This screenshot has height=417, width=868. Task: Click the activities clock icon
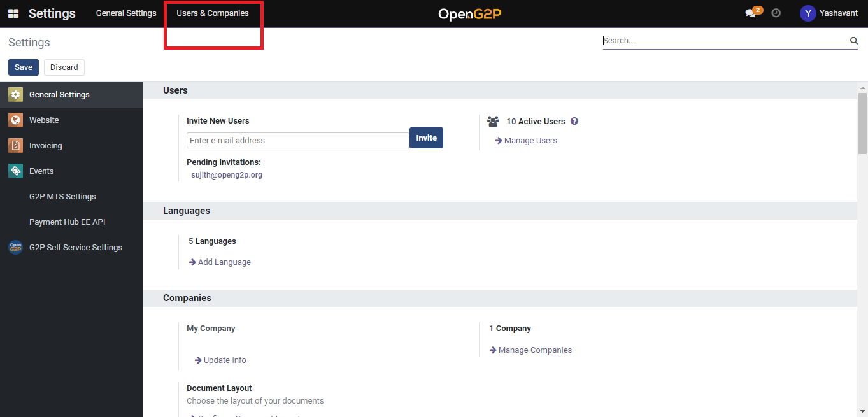(x=776, y=13)
